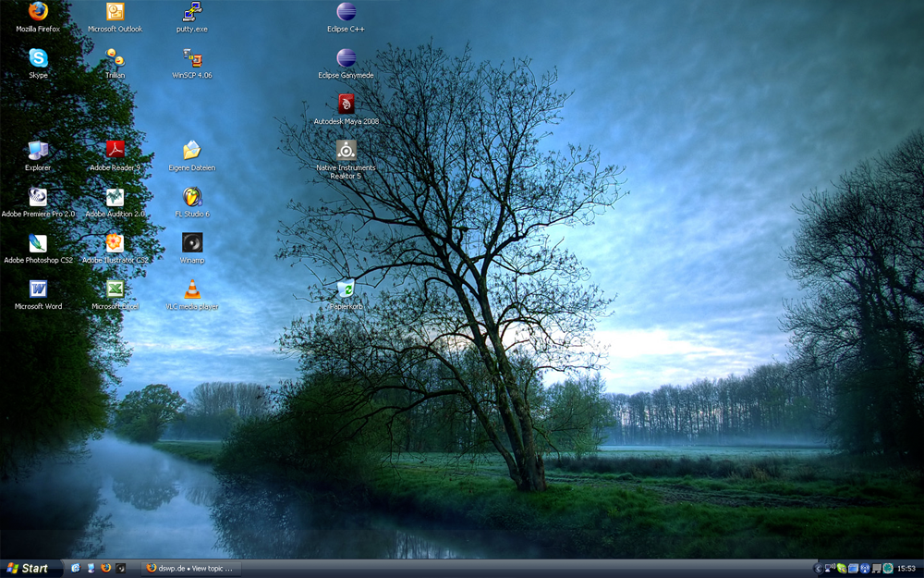The width and height of the screenshot is (924, 578).
Task: Select the Winamp desktop icon
Action: pos(192,248)
